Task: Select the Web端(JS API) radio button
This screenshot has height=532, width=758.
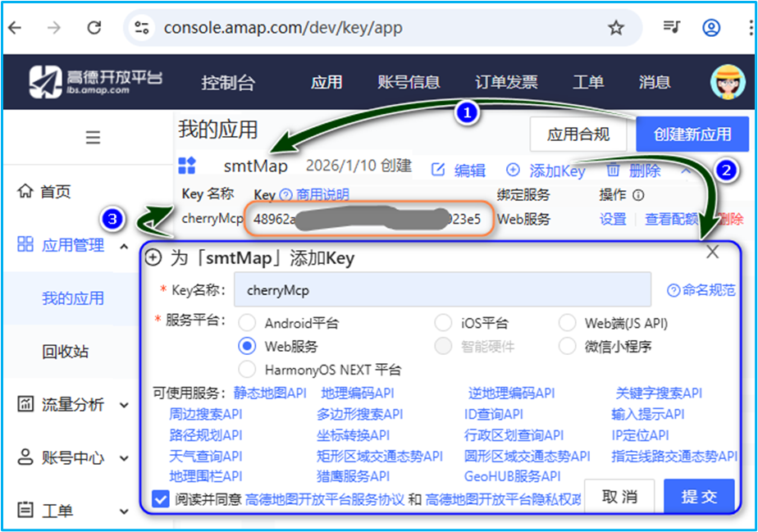Action: pos(567,323)
